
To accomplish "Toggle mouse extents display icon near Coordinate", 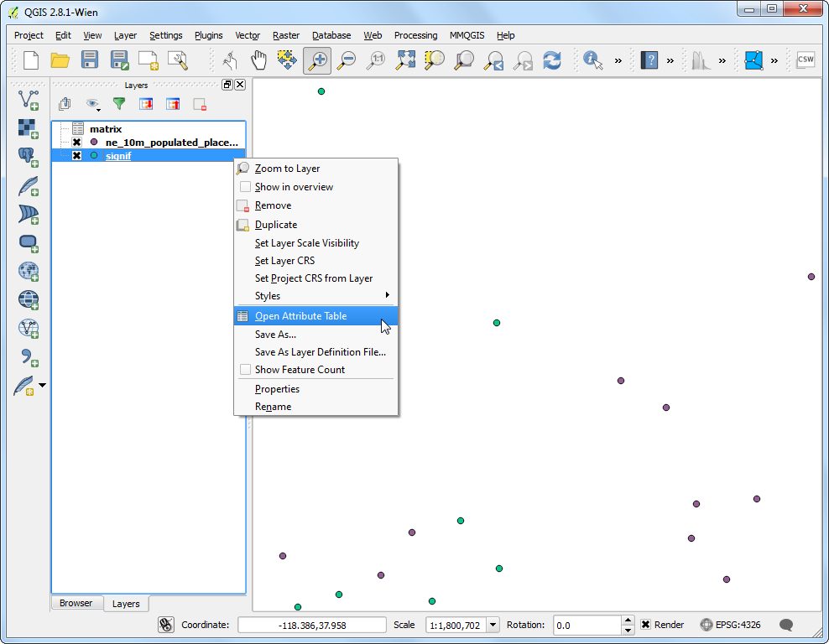I will (x=165, y=625).
